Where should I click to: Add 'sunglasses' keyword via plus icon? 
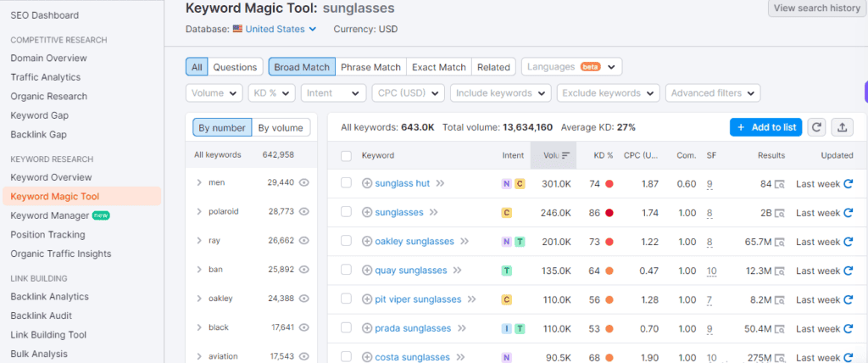[x=367, y=212]
